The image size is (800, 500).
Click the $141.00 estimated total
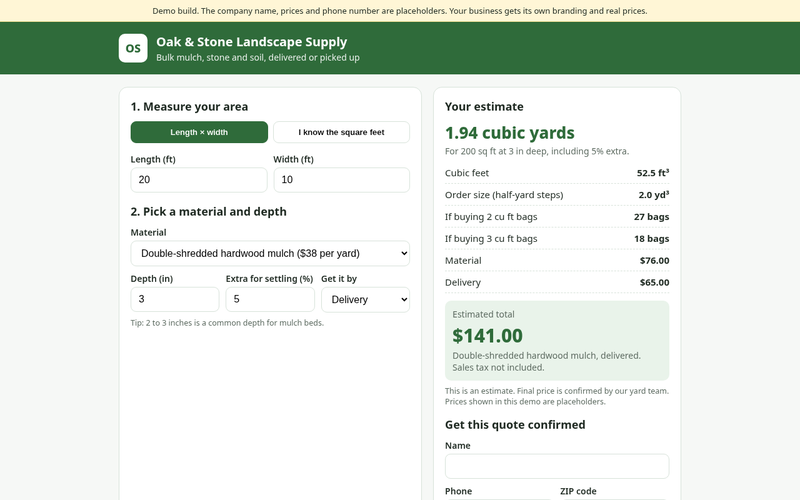tap(487, 336)
